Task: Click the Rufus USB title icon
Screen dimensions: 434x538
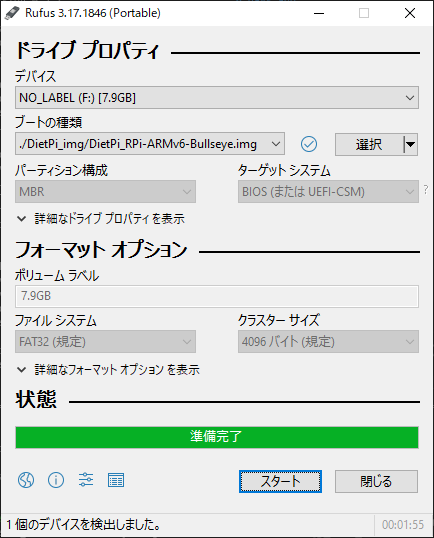Action: 12,13
